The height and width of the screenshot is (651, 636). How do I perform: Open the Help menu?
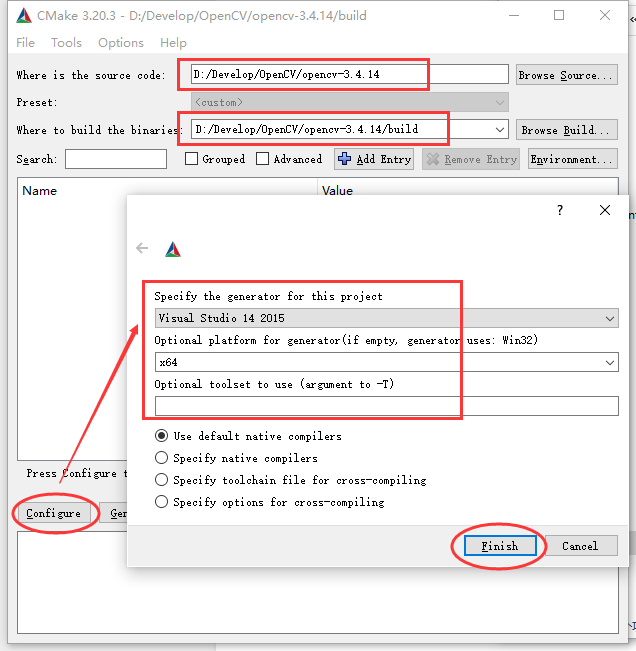pyautogui.click(x=174, y=43)
